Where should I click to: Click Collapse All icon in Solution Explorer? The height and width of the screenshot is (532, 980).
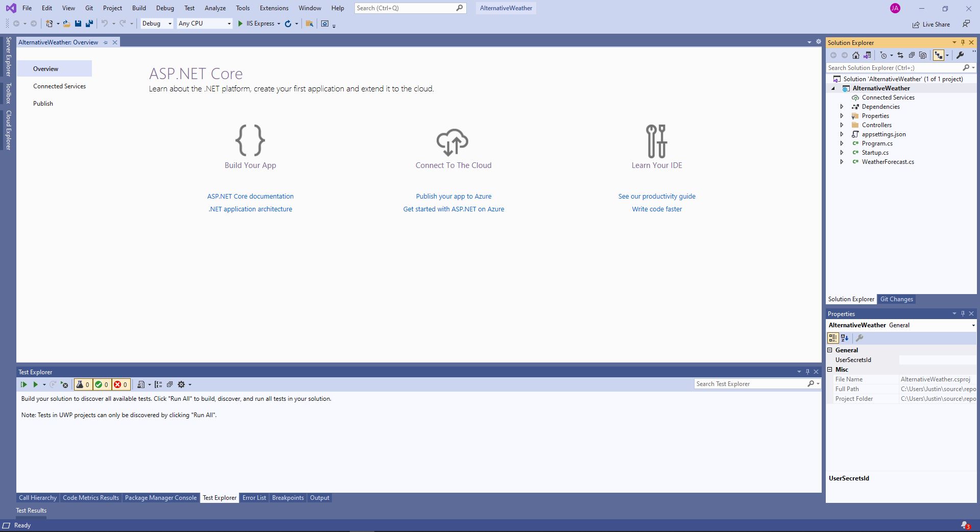(x=912, y=55)
